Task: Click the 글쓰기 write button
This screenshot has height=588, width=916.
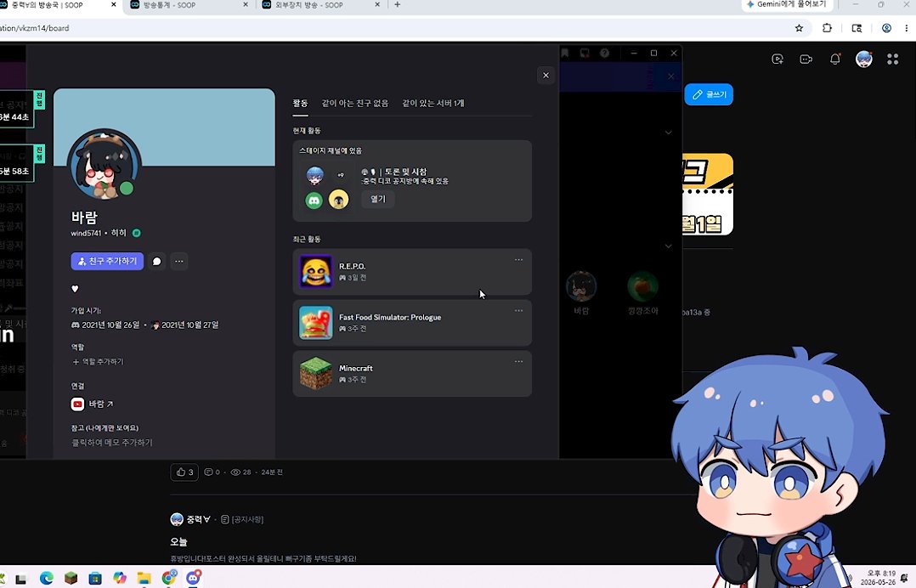Action: [x=709, y=94]
